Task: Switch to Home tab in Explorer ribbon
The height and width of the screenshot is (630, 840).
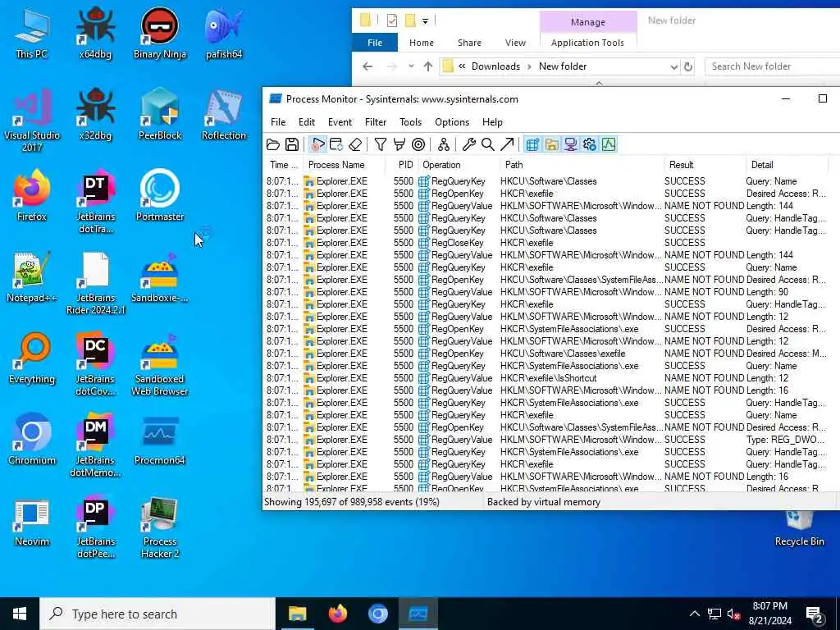Action: (421, 43)
